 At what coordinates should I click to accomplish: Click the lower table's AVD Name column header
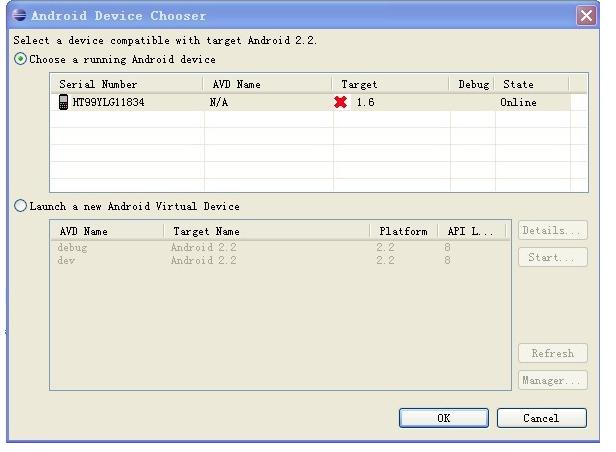[107, 231]
